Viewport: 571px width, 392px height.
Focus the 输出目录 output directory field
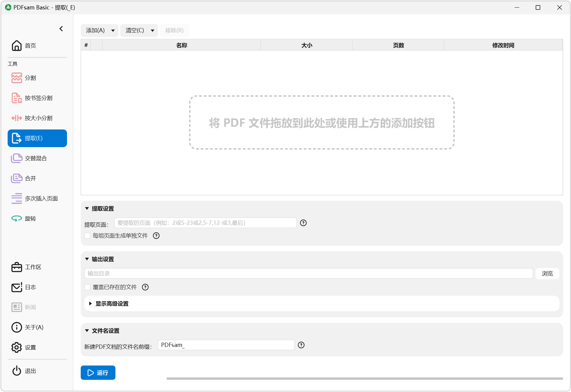[x=309, y=274]
